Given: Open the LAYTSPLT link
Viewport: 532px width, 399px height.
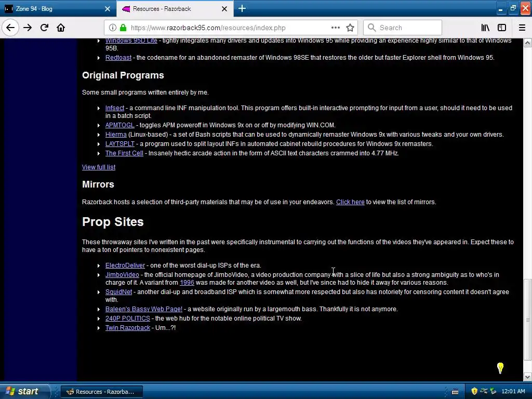Looking at the screenshot, I should pyautogui.click(x=120, y=144).
